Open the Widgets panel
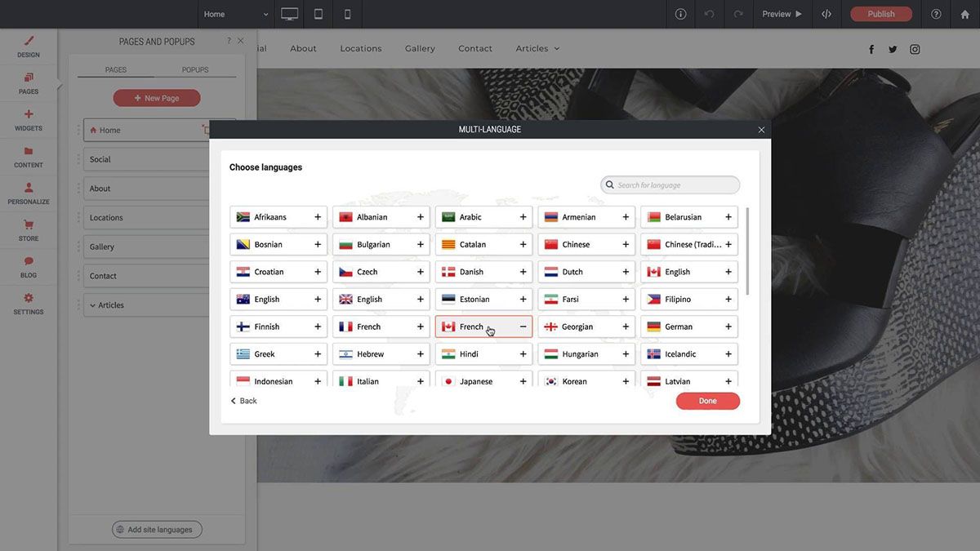 [x=29, y=120]
